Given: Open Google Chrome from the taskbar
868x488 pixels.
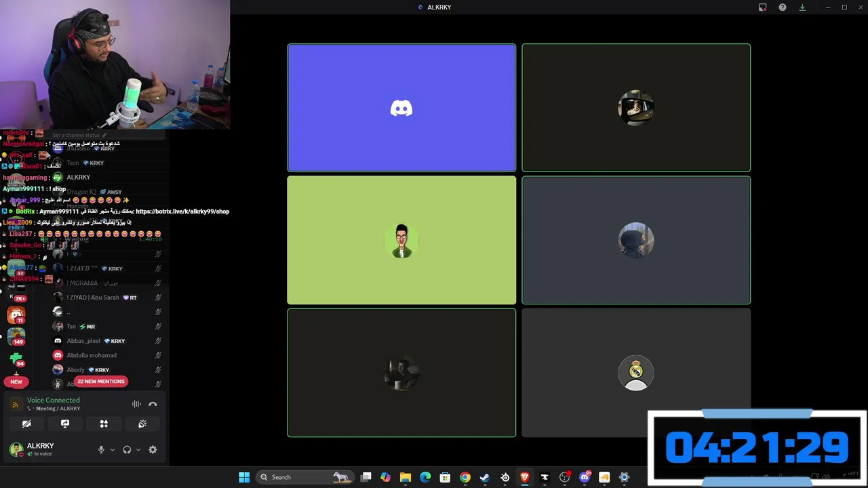Looking at the screenshot, I should click(465, 477).
